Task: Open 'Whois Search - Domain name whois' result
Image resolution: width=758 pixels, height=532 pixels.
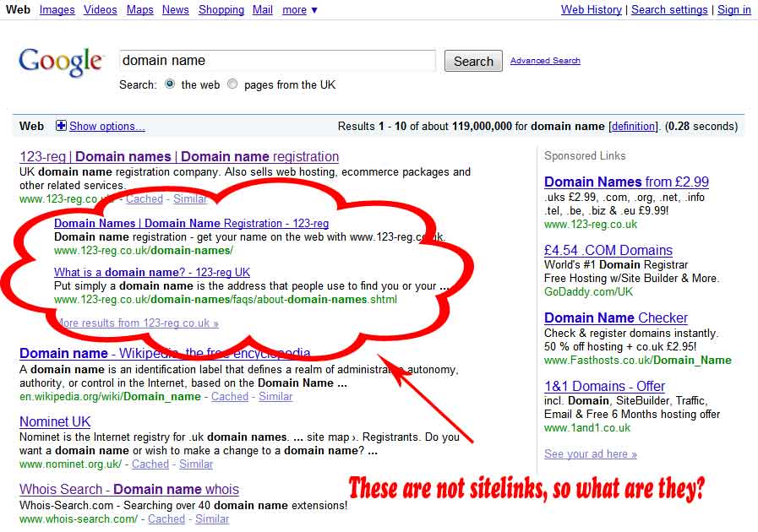Action: pyautogui.click(x=129, y=489)
